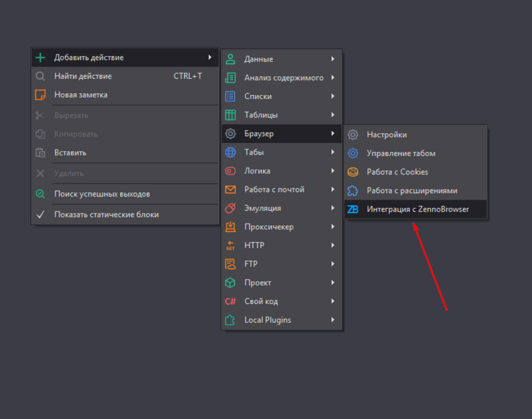
Task: Click the cookie icon beside Работа с Cookies
Action: [x=353, y=172]
